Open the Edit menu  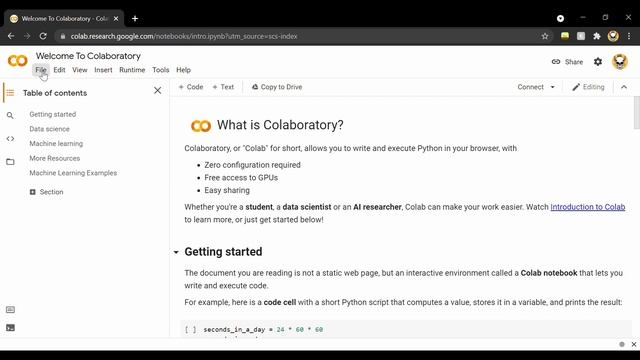tap(59, 70)
